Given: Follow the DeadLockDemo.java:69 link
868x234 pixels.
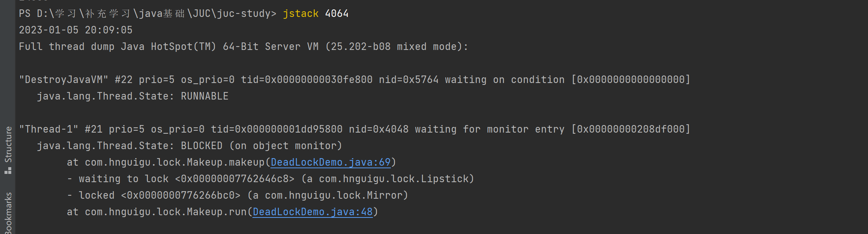Looking at the screenshot, I should pos(331,162).
